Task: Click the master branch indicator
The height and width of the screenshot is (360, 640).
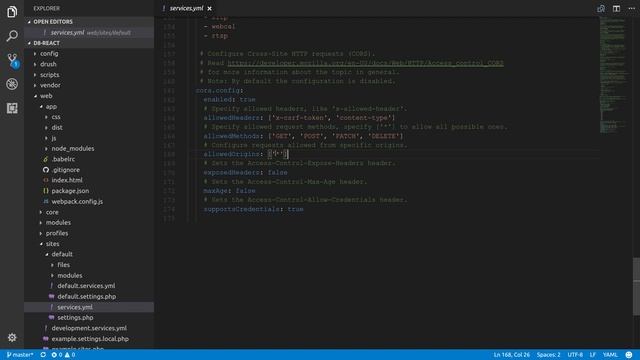Action: coord(20,355)
